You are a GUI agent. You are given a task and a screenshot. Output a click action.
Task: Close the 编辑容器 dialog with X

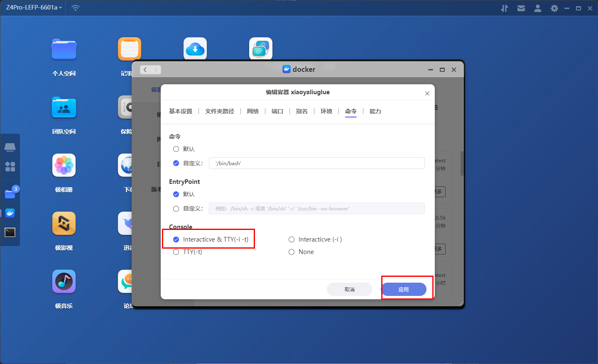pos(427,93)
